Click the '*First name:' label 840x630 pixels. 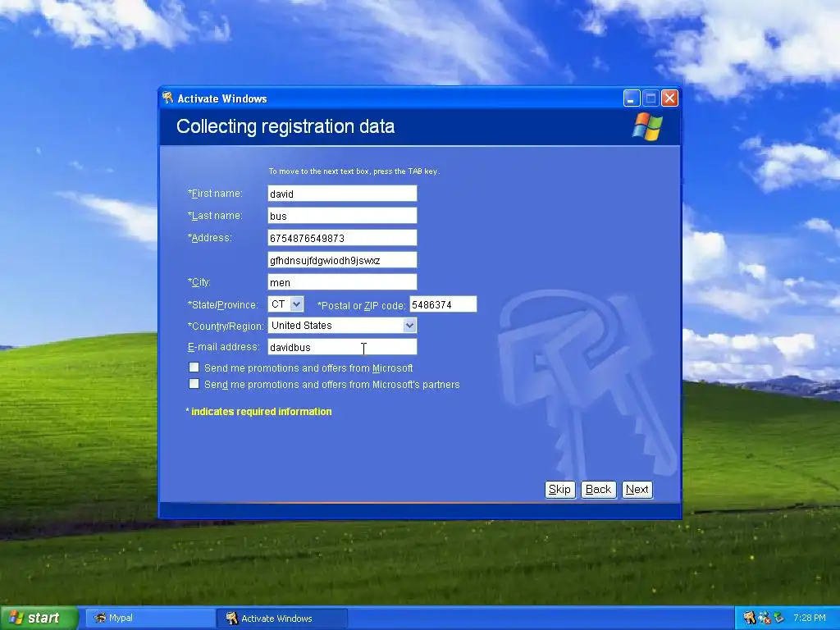coord(215,194)
